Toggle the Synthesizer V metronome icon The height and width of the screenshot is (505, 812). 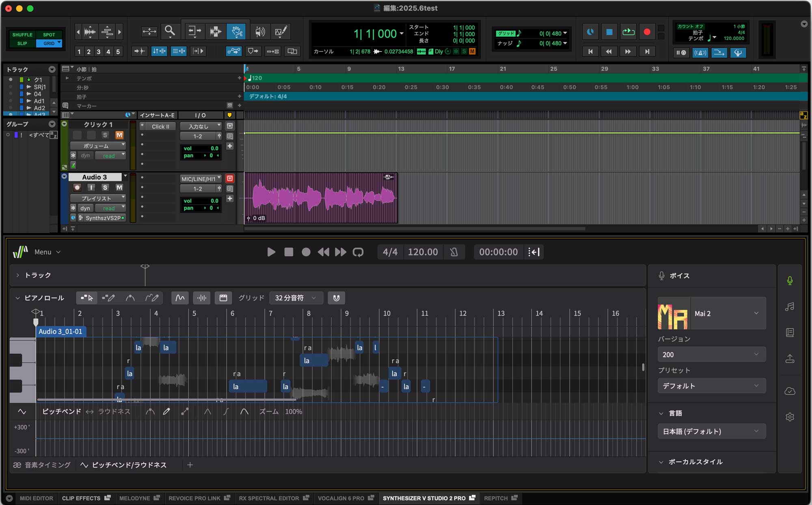454,252
